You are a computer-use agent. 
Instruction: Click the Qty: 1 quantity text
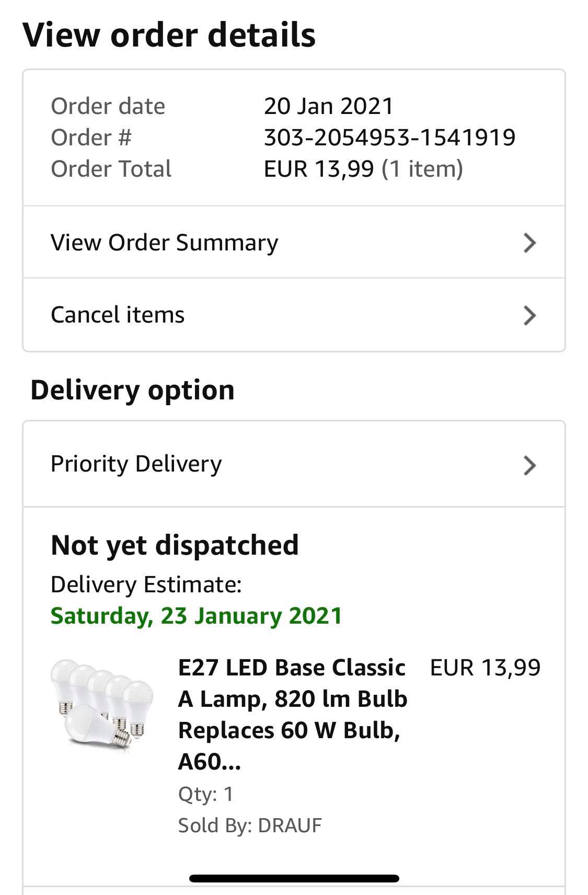[x=205, y=794]
